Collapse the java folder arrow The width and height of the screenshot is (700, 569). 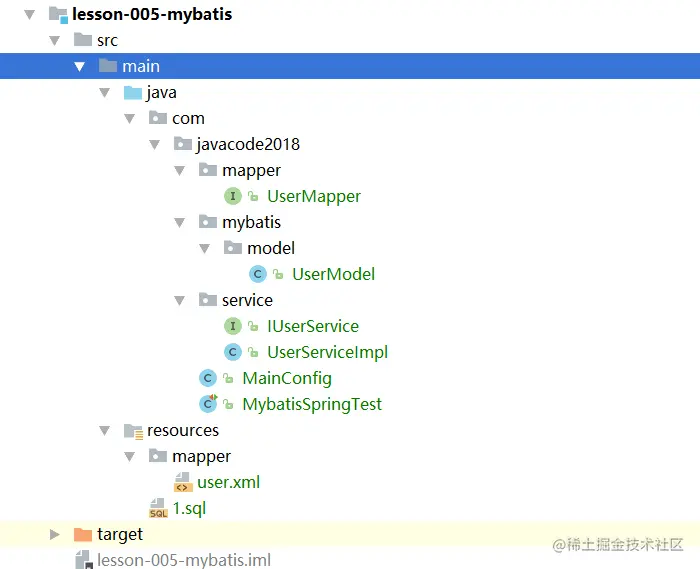[x=104, y=93]
